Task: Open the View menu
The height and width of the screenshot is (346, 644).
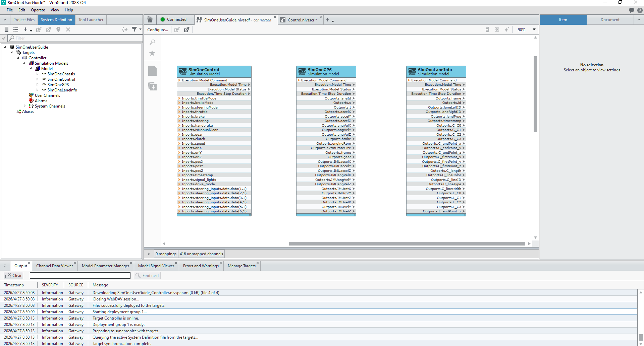Action: [x=55, y=10]
